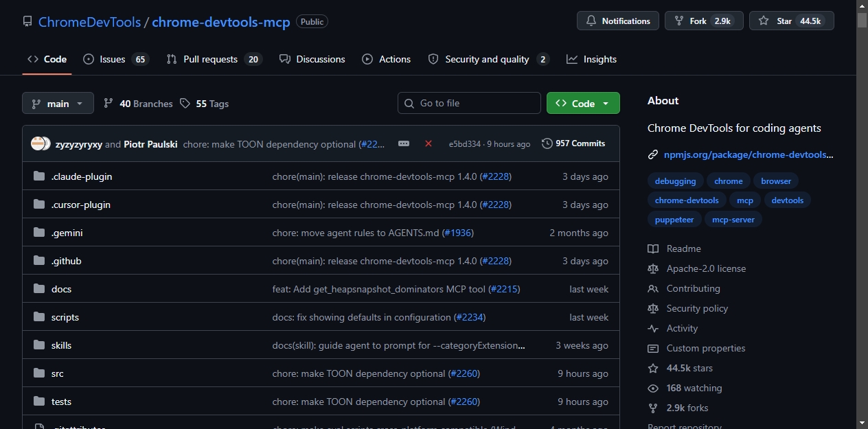Open the Actions tab

tap(387, 59)
